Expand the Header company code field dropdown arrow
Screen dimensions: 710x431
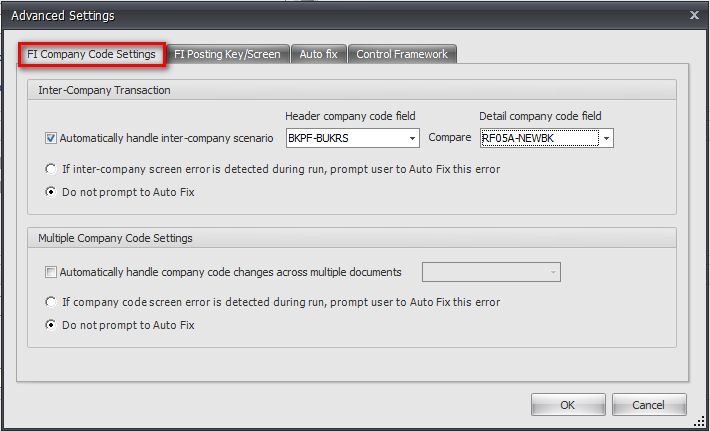click(413, 139)
